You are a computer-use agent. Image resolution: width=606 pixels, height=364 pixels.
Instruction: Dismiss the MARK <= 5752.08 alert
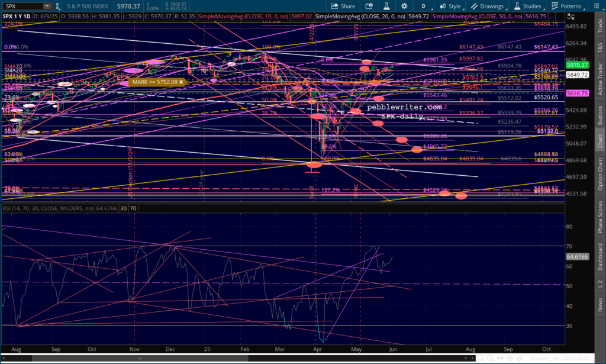pyautogui.click(x=181, y=82)
